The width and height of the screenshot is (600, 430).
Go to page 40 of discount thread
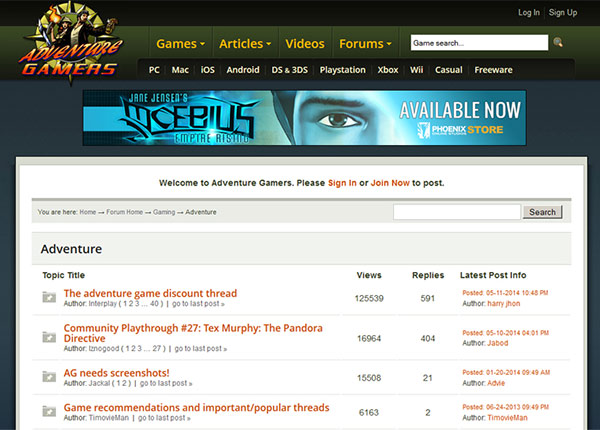pyautogui.click(x=154, y=304)
